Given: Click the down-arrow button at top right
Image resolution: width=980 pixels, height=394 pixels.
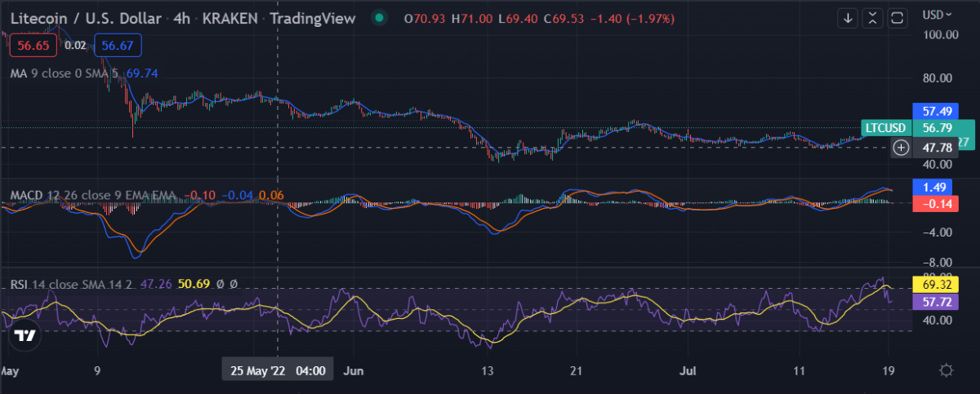Looking at the screenshot, I should click(x=849, y=17).
